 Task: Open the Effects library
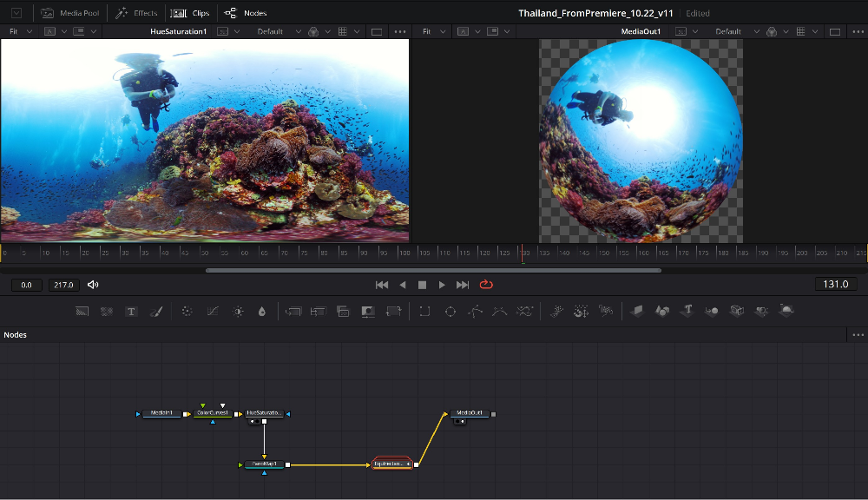[x=136, y=12]
